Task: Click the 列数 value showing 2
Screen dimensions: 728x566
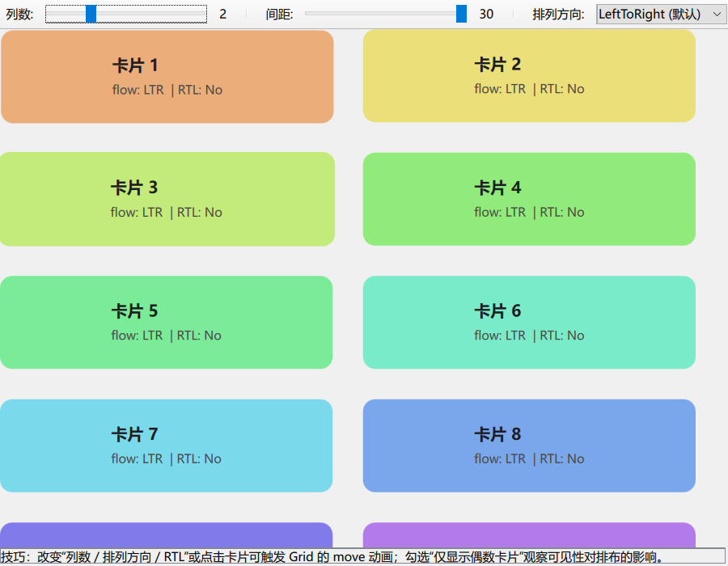Action: coord(222,14)
